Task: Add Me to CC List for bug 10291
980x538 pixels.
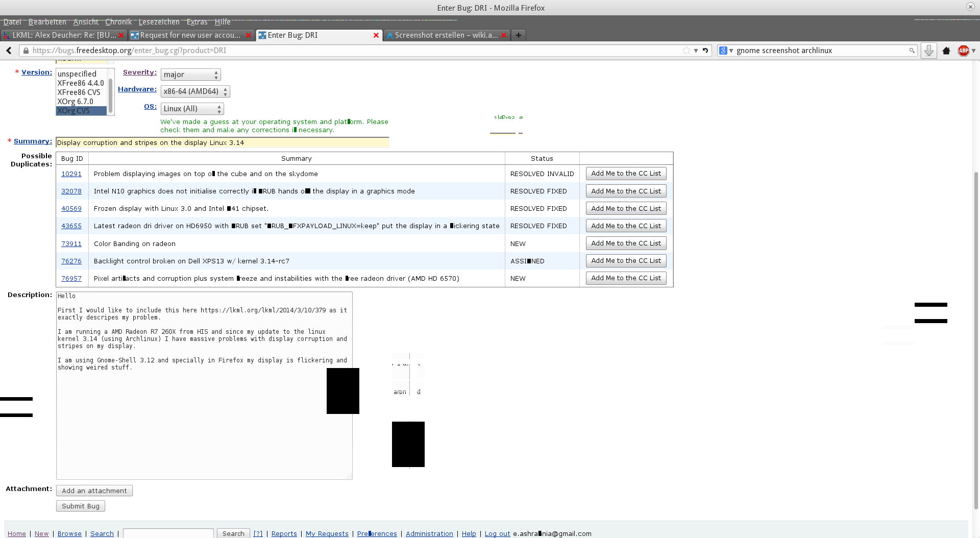Action: 626,174
